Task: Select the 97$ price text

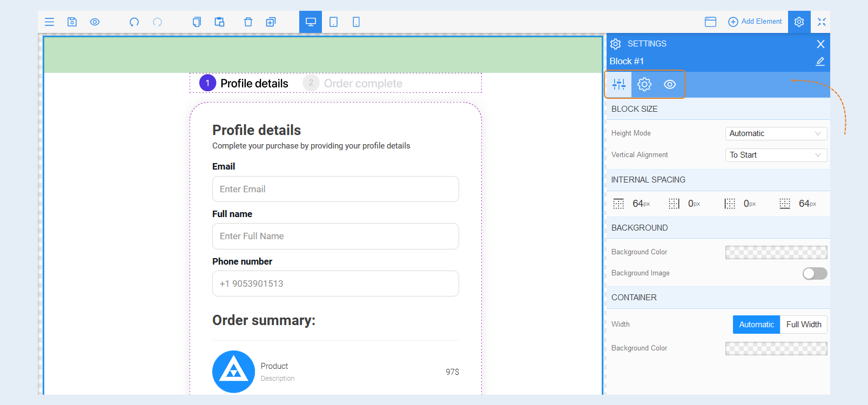Action: [x=452, y=372]
